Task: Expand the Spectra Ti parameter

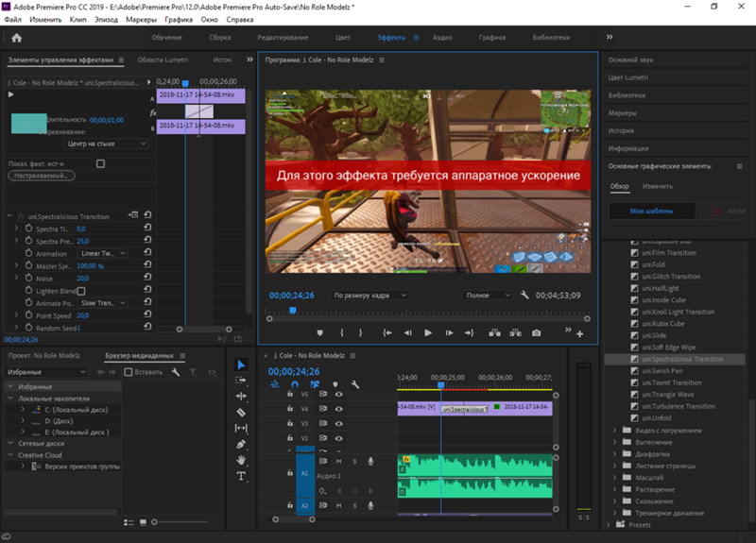Action: [x=16, y=228]
